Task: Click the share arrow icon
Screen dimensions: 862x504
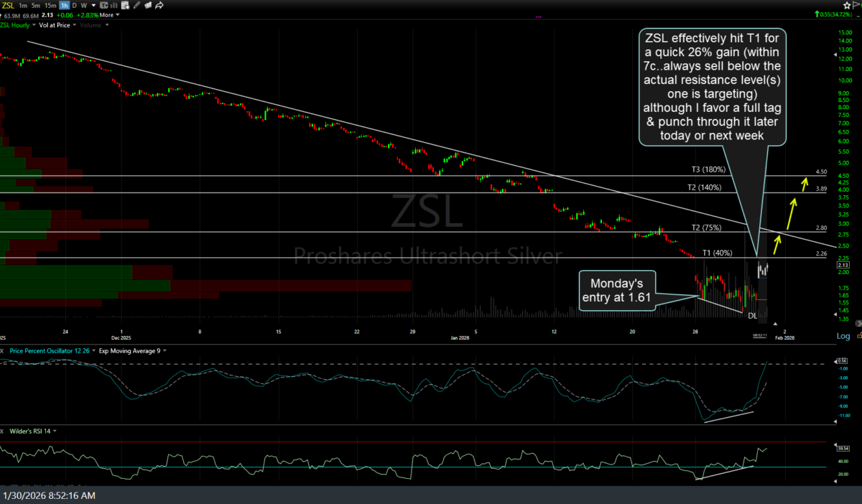Action: pos(159,6)
